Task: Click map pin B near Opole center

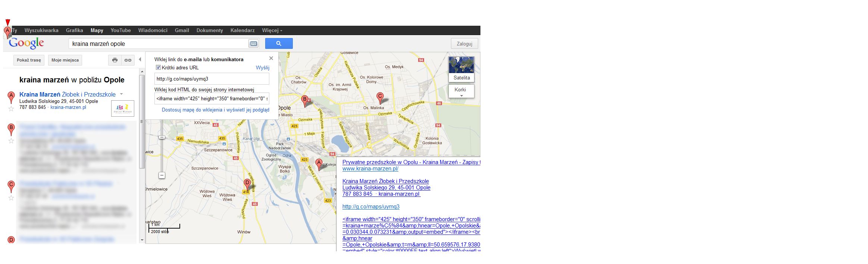Action: [305, 101]
